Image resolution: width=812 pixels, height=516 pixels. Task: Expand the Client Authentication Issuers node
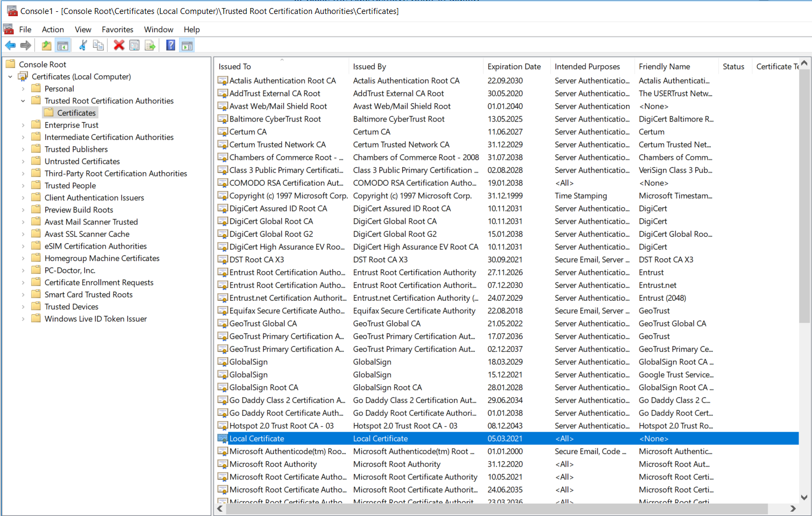[23, 197]
